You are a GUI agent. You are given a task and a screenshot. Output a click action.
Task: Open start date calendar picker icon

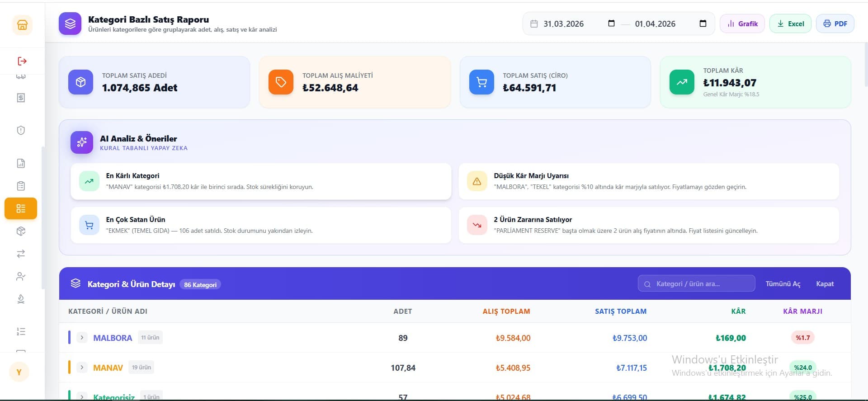tap(611, 24)
